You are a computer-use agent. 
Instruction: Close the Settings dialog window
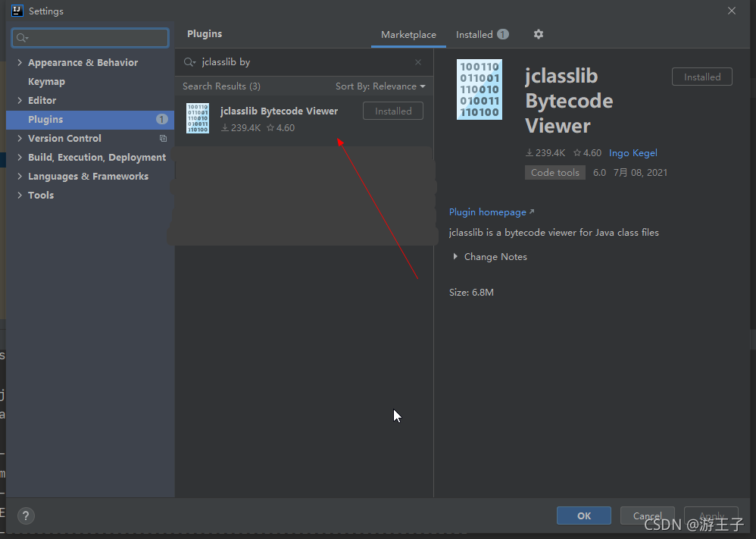(732, 11)
